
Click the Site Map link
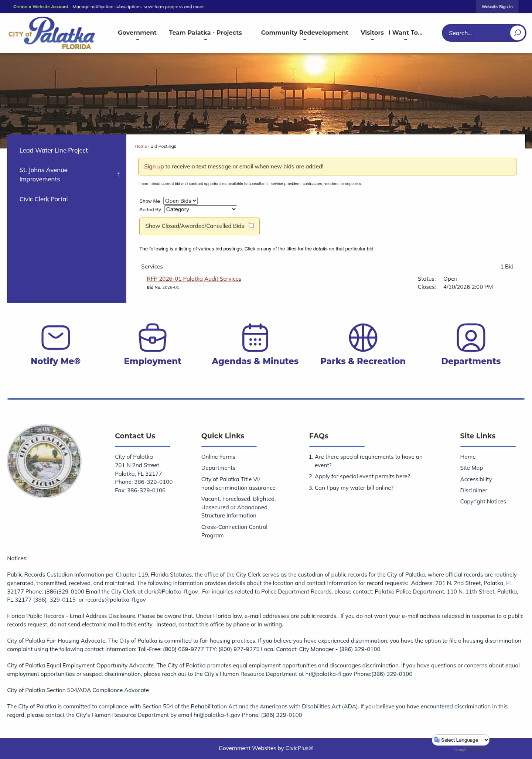coord(471,468)
